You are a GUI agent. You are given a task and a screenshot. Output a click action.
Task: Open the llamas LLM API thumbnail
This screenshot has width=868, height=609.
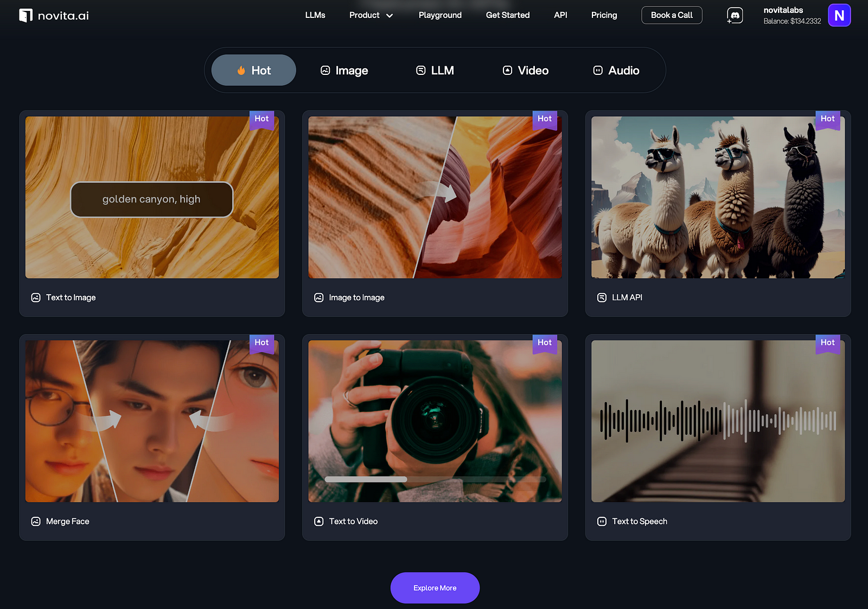point(718,198)
